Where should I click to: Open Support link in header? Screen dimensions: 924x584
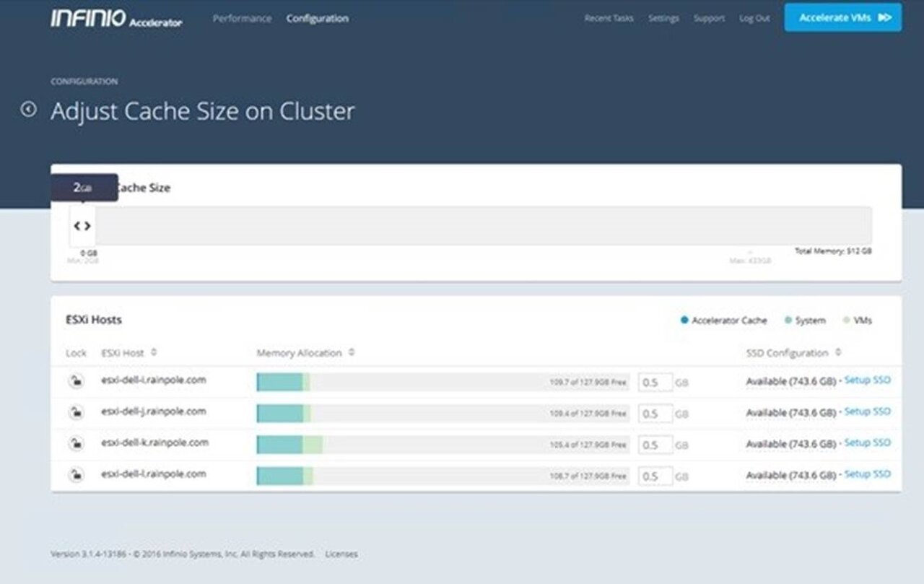point(709,19)
